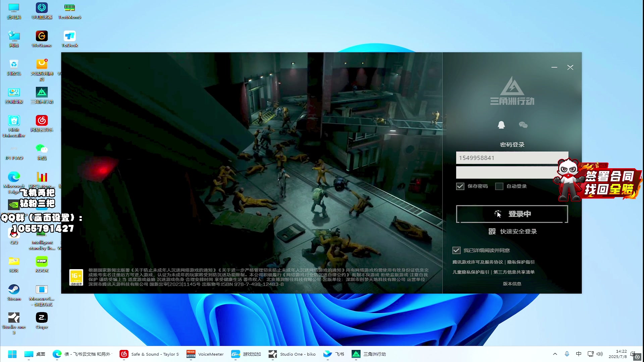Image resolution: width=644 pixels, height=362 pixels.
Task: Switch to 三角洲行动 taskbar item
Action: pyautogui.click(x=369, y=354)
